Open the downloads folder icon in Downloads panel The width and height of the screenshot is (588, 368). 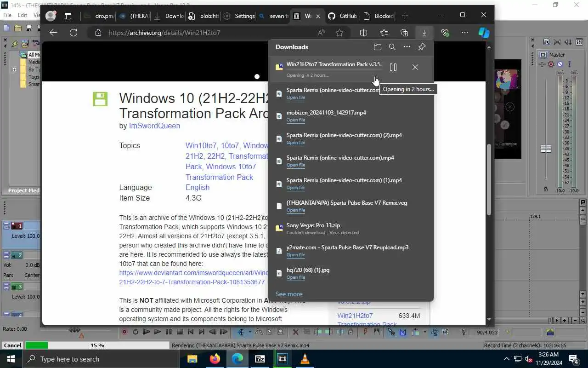pyautogui.click(x=378, y=47)
